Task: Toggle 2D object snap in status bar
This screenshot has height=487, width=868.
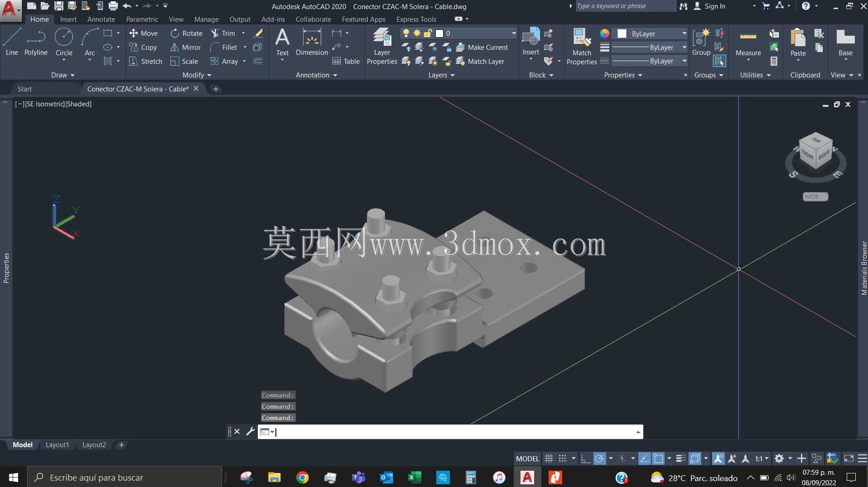Action: (658, 458)
